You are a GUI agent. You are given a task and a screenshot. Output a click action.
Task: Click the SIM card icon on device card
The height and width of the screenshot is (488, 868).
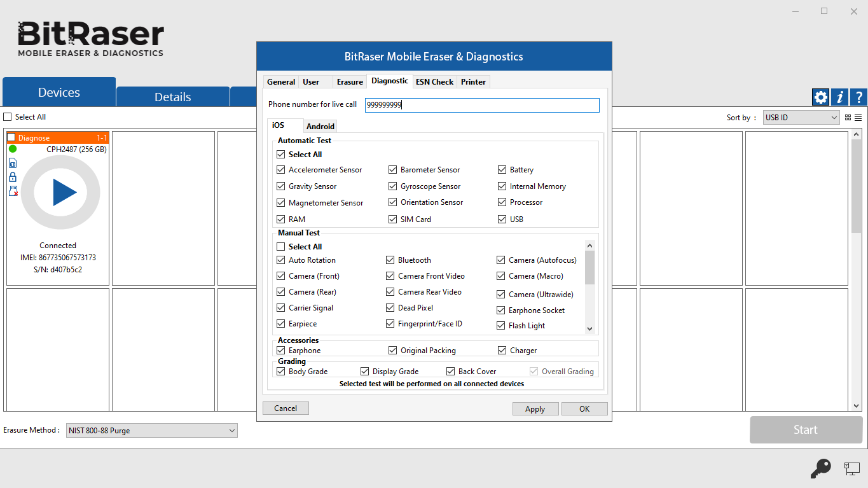coord(13,164)
